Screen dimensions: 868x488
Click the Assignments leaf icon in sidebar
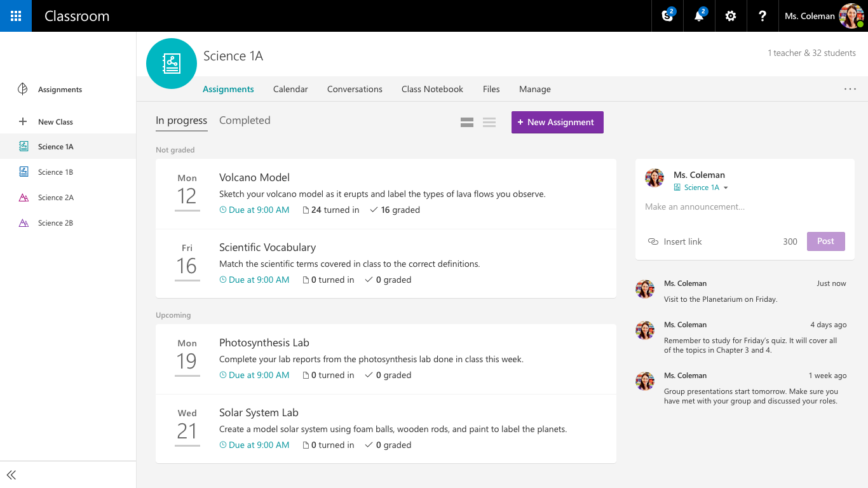click(23, 89)
